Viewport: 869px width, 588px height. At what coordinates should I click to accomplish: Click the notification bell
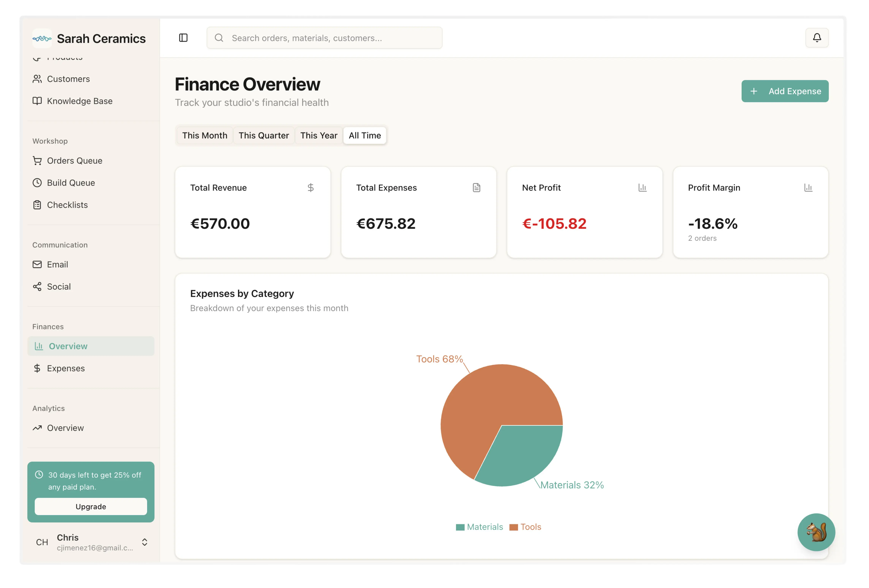click(817, 38)
